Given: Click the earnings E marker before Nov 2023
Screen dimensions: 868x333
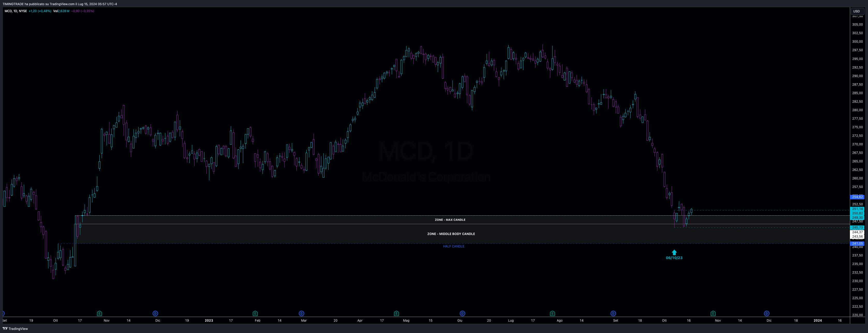Looking at the screenshot, I should 713,313.
